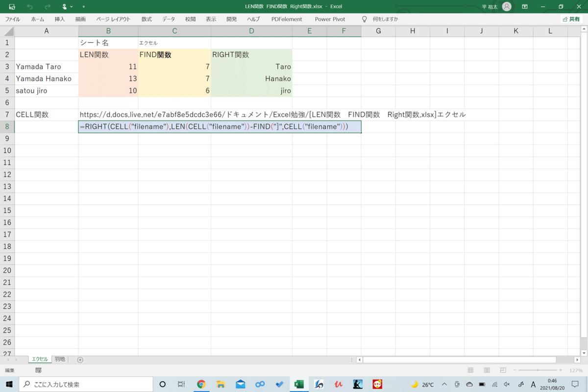Open File Explorer from taskbar
This screenshot has height=392, width=588.
pos(220,384)
